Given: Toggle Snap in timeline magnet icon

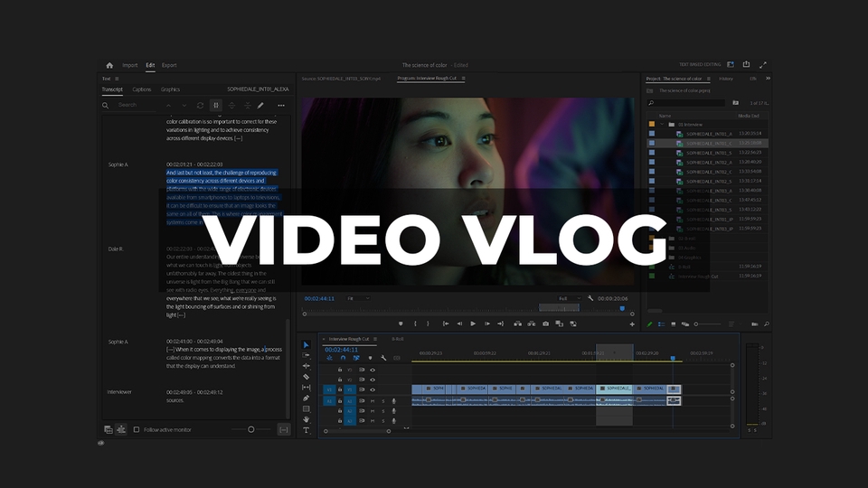Looking at the screenshot, I should tap(344, 358).
